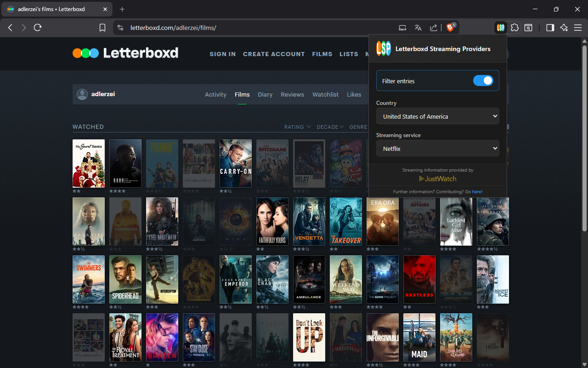The height and width of the screenshot is (368, 588).
Task: Open the page translate icon
Action: point(418,28)
